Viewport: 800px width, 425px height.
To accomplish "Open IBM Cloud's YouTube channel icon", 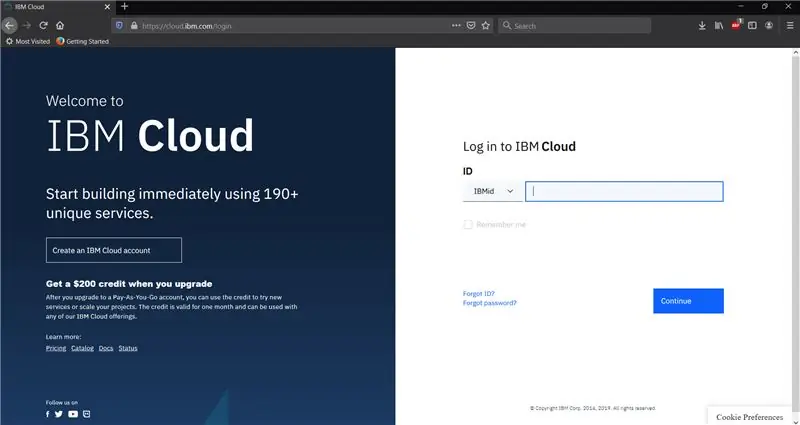I will pyautogui.click(x=73, y=414).
